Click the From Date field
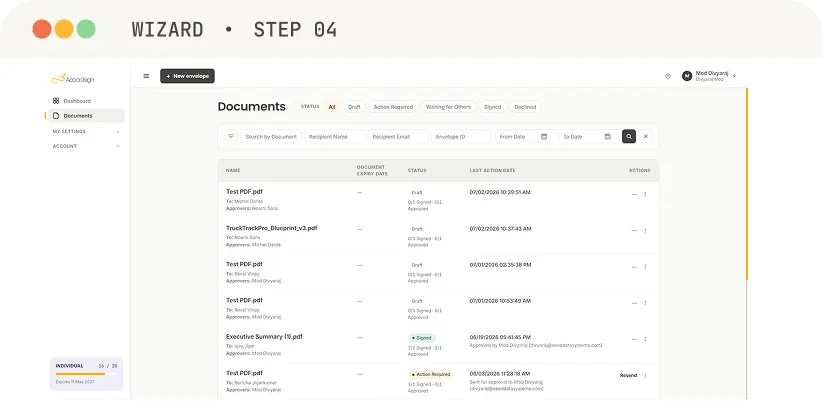The width and height of the screenshot is (824, 416). (524, 137)
